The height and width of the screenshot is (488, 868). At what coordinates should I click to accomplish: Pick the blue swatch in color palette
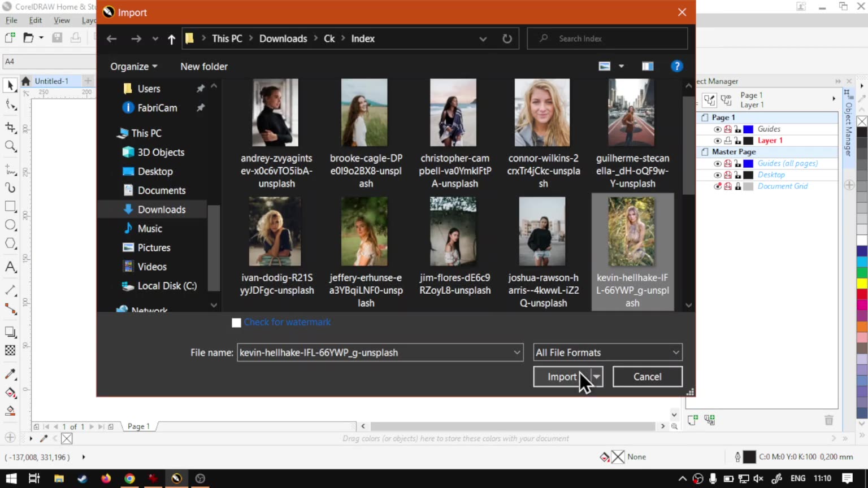click(x=862, y=251)
